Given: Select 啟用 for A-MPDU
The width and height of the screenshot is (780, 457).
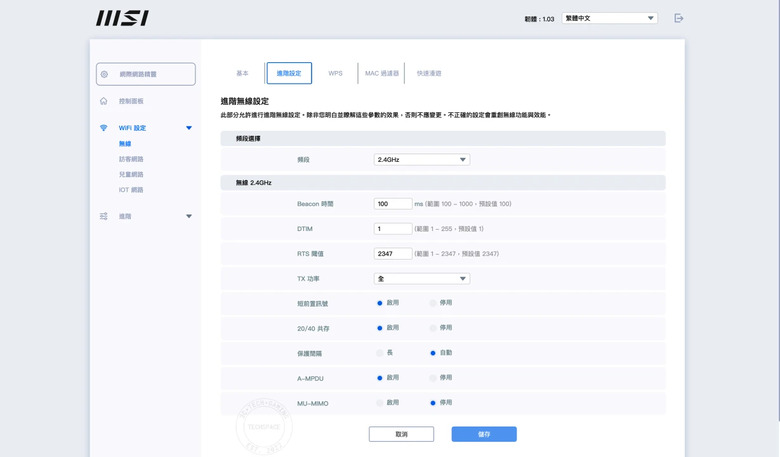Looking at the screenshot, I should tap(380, 378).
